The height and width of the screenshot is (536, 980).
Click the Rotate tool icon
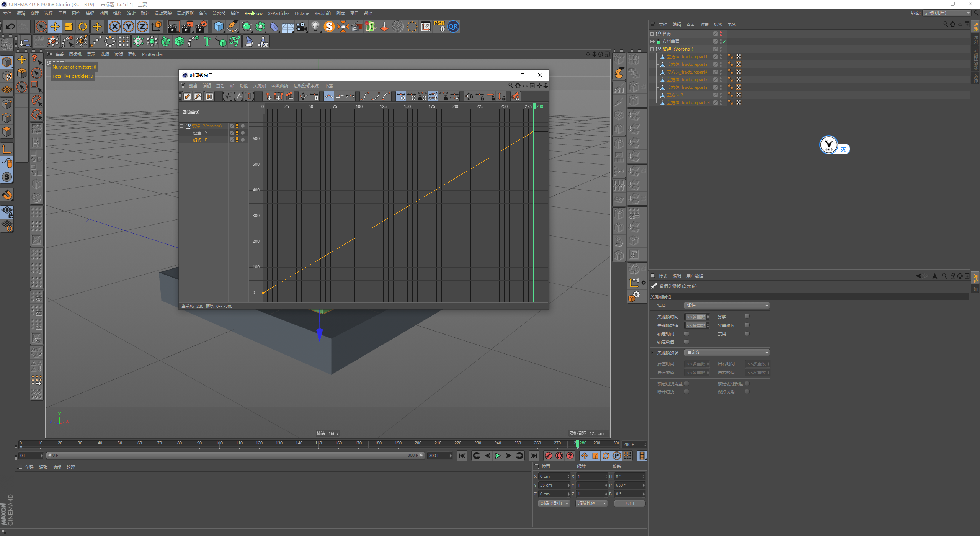[x=83, y=26]
